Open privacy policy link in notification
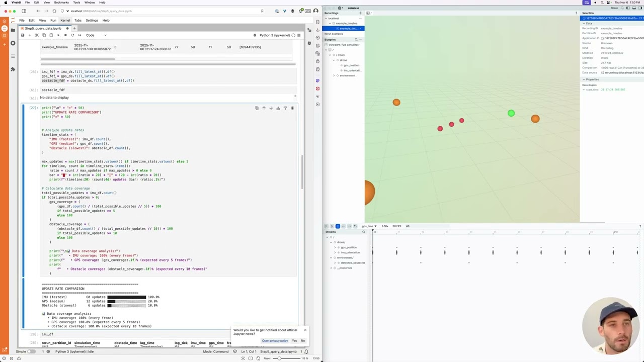 275,341
